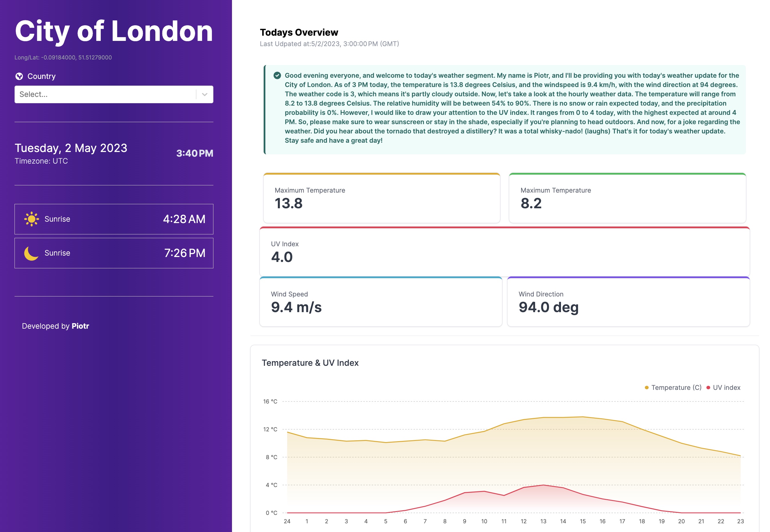This screenshot has width=770, height=532.
Task: Click the globe icon beside Country
Action: 19,76
